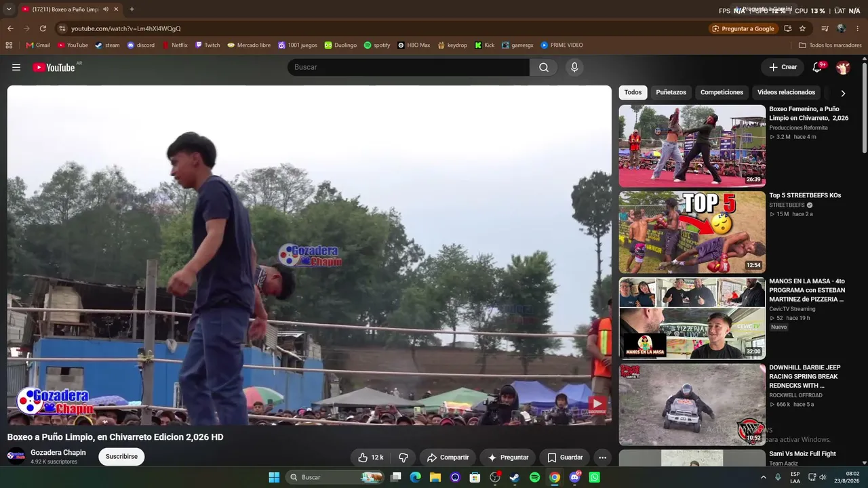Open Discord from the taskbar
The image size is (868, 488).
pos(575,477)
